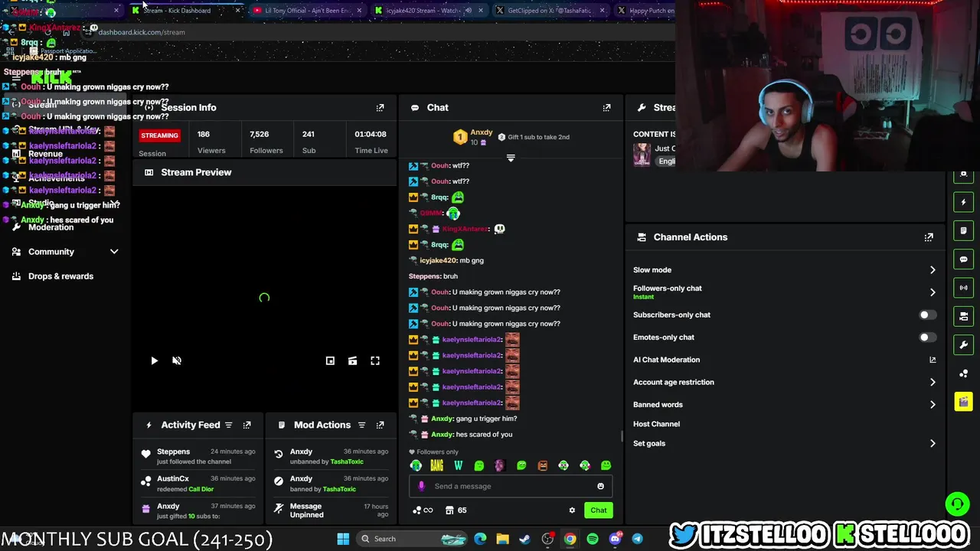Open Spotify from the taskbar
Screen dimensions: 980x551
click(593, 539)
